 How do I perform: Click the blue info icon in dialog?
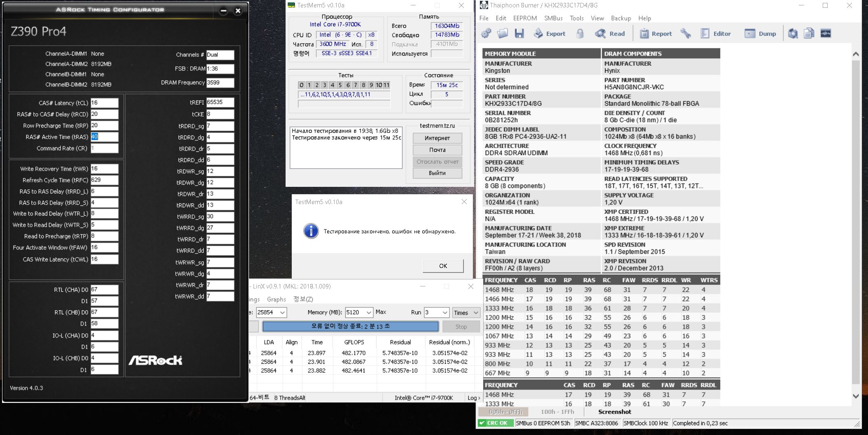coord(311,231)
